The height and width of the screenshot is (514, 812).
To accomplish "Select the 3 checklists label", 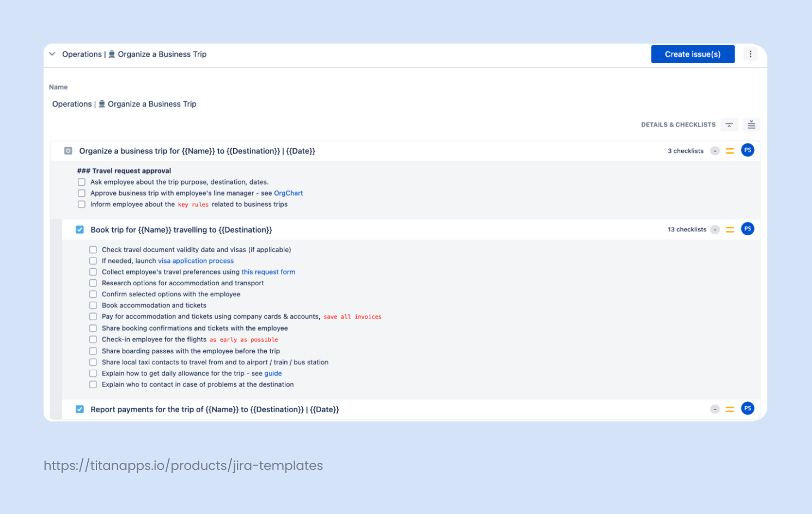I will click(685, 151).
